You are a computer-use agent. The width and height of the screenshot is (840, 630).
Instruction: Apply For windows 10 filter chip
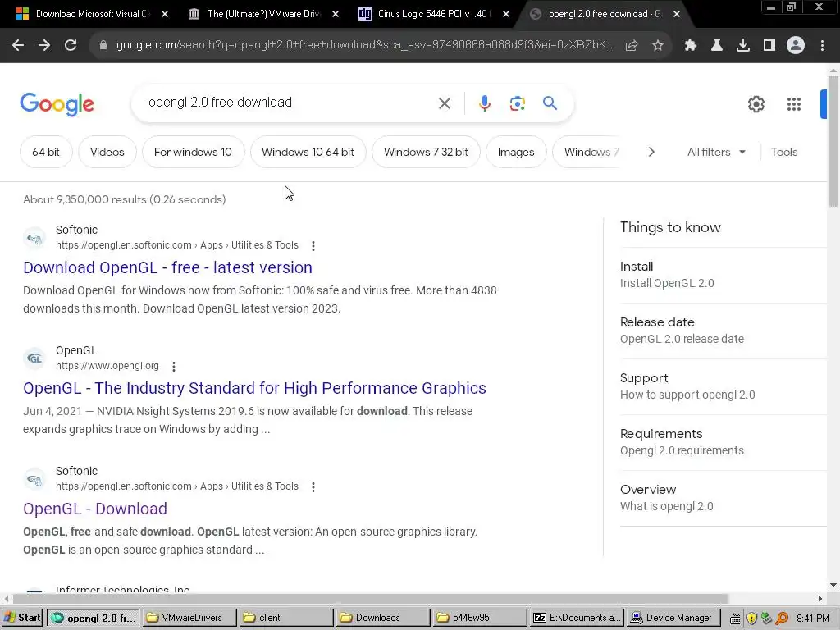point(193,152)
